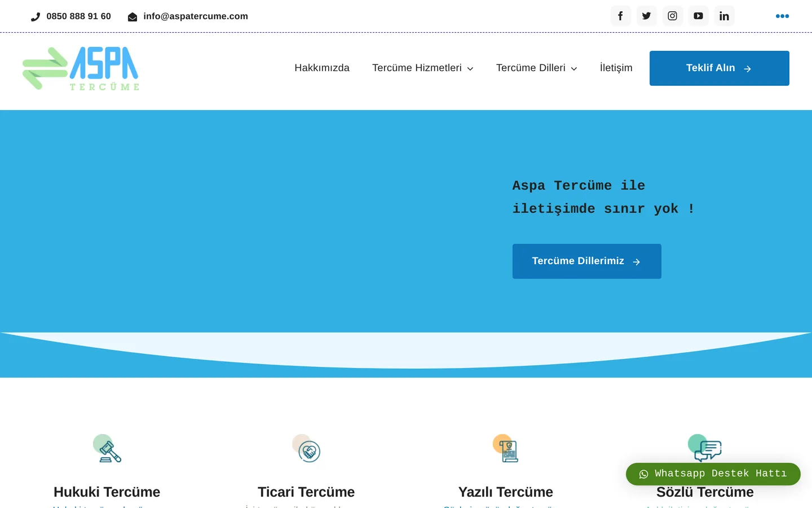812x508 pixels.
Task: Open the Hukuki Tercüme heading
Action: pos(107,492)
